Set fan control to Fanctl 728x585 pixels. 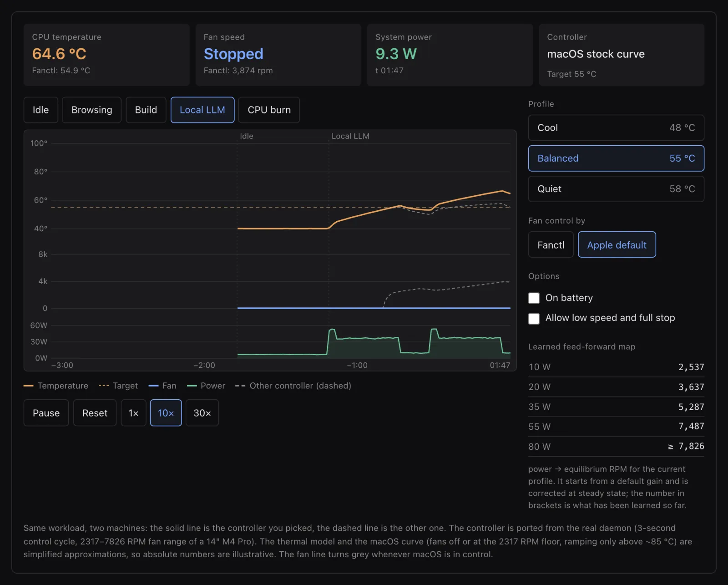pyautogui.click(x=551, y=245)
